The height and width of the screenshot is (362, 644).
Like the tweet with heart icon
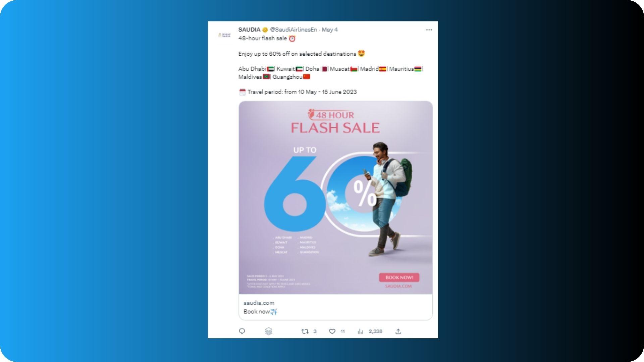point(332,331)
